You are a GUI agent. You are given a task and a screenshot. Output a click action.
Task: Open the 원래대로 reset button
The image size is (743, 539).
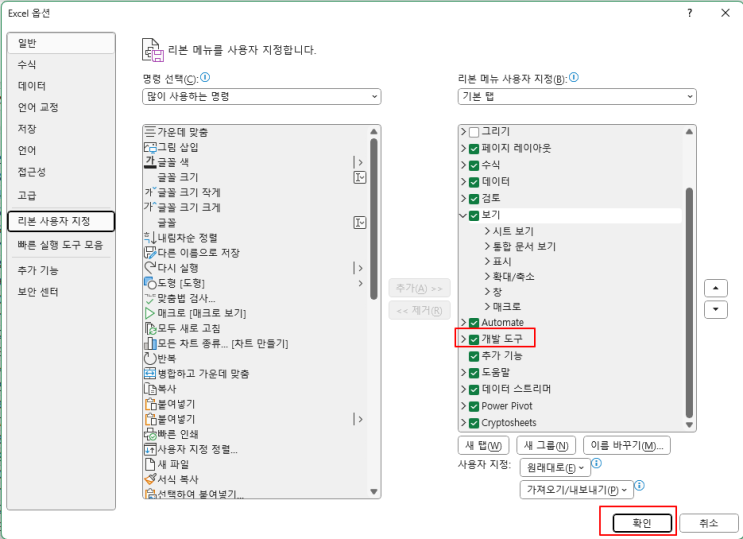pyautogui.click(x=555, y=468)
